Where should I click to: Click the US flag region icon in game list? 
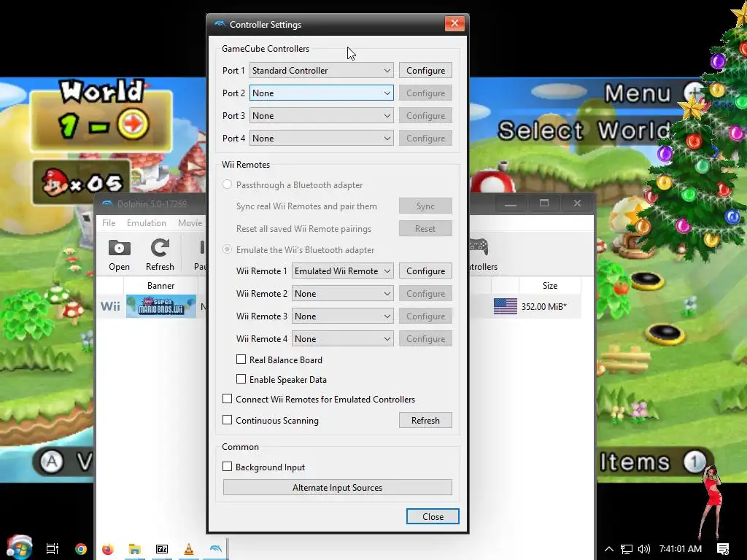point(505,306)
